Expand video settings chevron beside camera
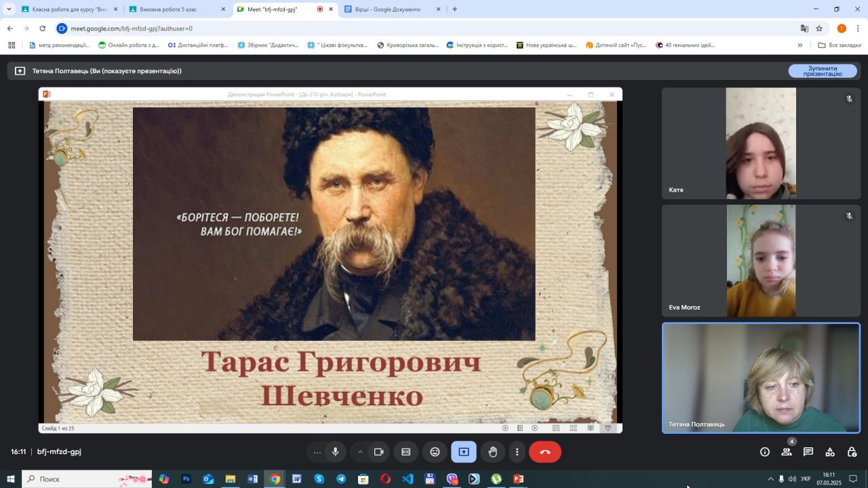868x488 pixels. [360, 452]
